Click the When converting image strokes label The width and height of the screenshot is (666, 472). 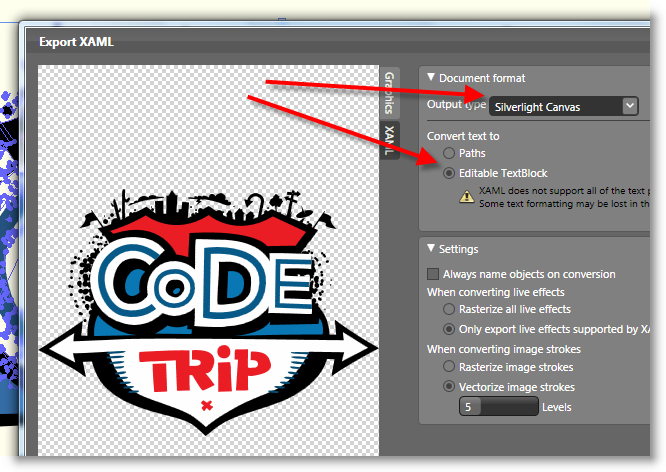click(504, 349)
